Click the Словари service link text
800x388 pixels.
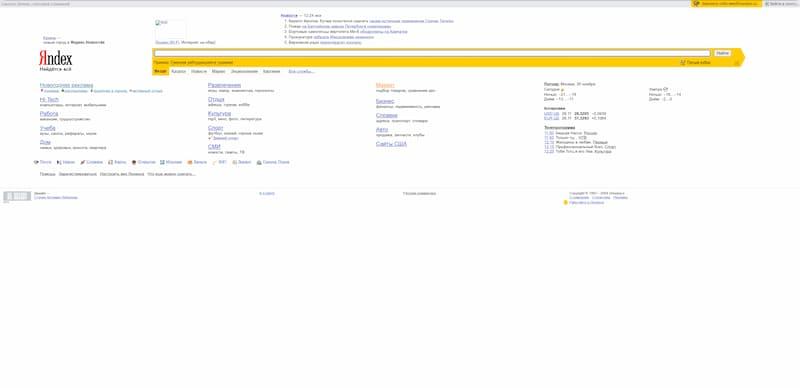94,162
